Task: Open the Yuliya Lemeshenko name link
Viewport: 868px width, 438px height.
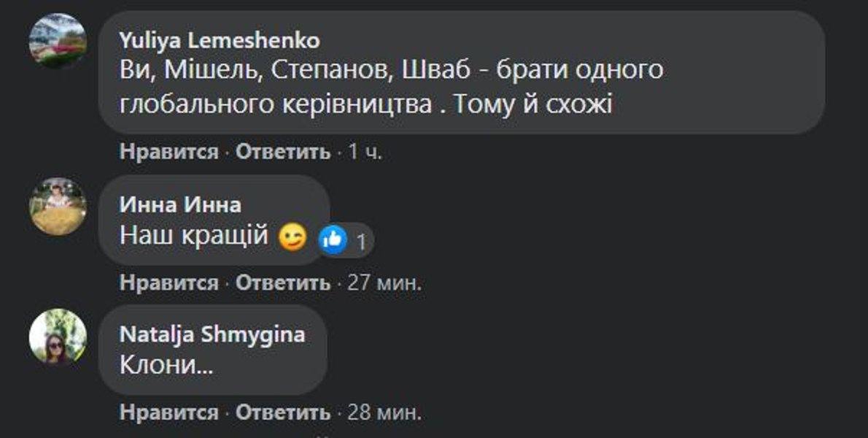Action: point(220,40)
